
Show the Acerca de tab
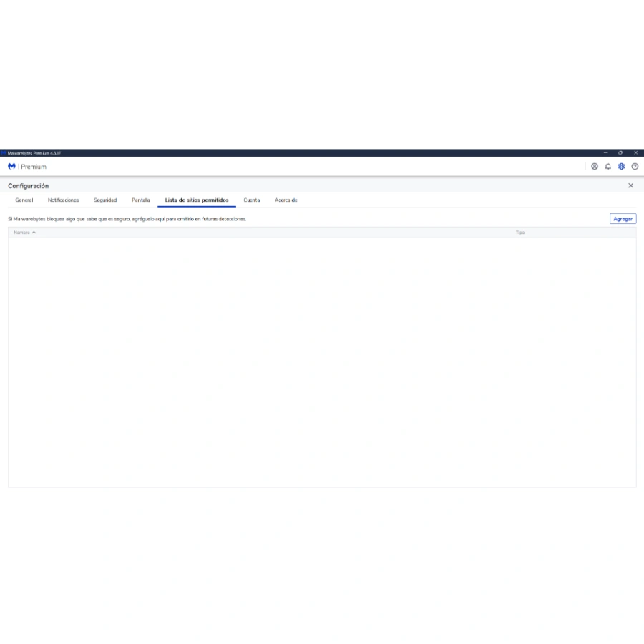[286, 200]
